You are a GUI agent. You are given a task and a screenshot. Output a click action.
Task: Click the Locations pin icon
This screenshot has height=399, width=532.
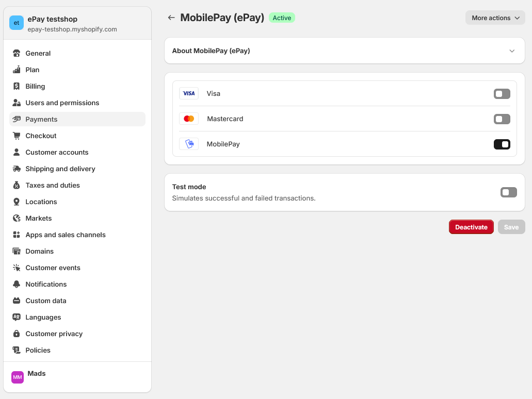coord(17,202)
